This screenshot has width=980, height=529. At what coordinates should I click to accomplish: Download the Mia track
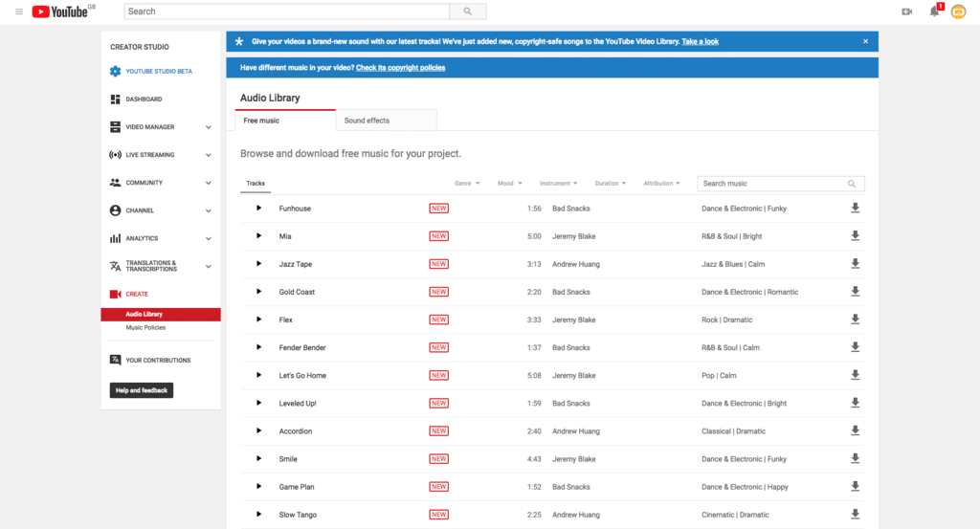[x=855, y=236]
